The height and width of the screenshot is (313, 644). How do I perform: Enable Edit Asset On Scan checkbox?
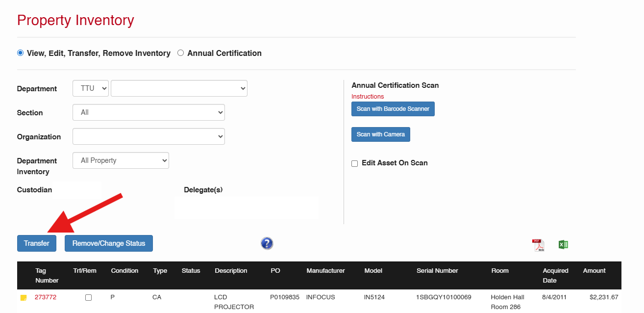[355, 163]
